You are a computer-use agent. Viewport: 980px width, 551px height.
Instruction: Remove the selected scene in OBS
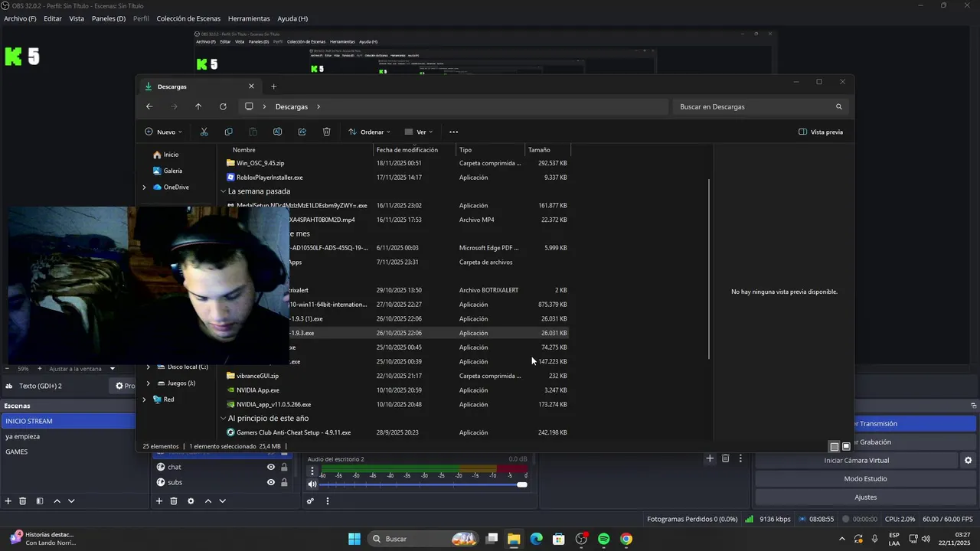23,500
